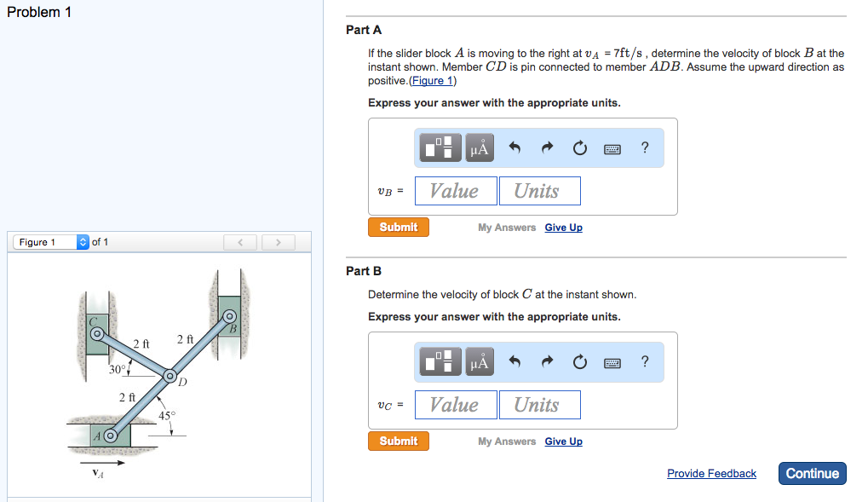
Task: Click the next figure chevron arrow
Action: (x=279, y=242)
